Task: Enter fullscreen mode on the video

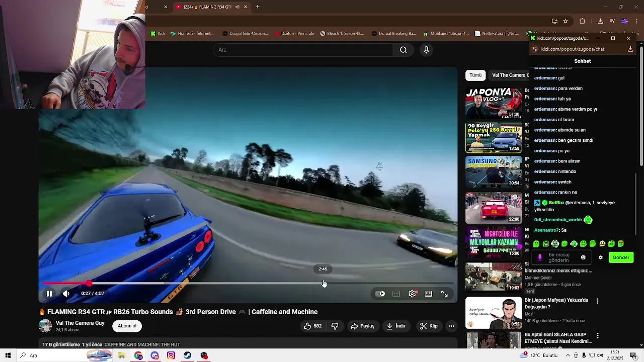Action: point(444,294)
